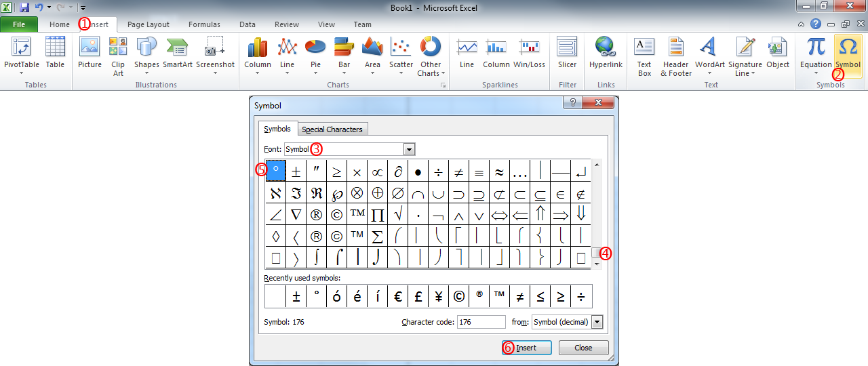
Task: Pick the not-equal sign from recent symbols
Action: (x=520, y=296)
